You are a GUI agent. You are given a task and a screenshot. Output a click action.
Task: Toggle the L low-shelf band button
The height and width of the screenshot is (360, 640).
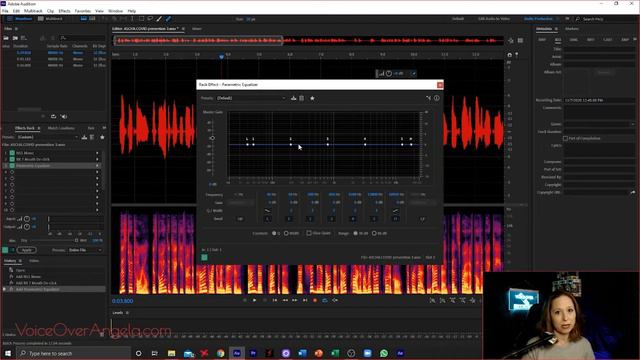(x=268, y=219)
